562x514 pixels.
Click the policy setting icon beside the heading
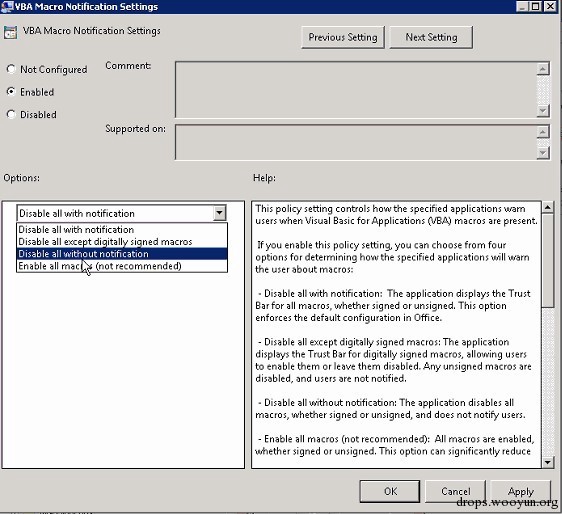coord(10,32)
